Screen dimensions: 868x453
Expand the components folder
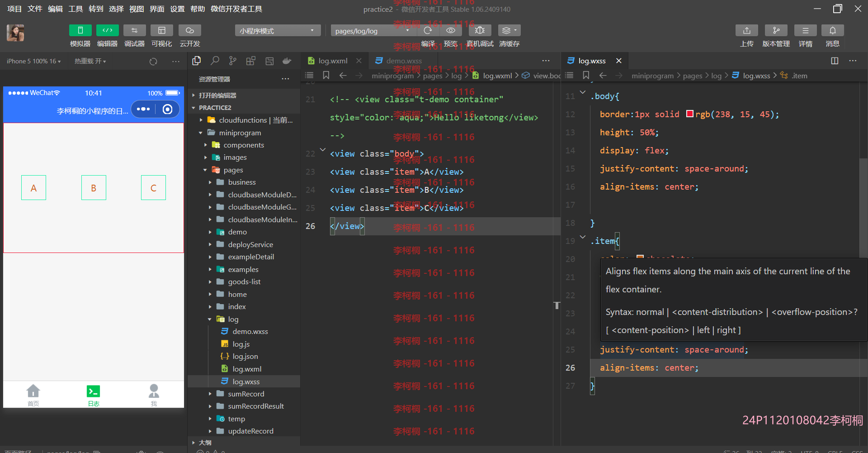pyautogui.click(x=244, y=145)
